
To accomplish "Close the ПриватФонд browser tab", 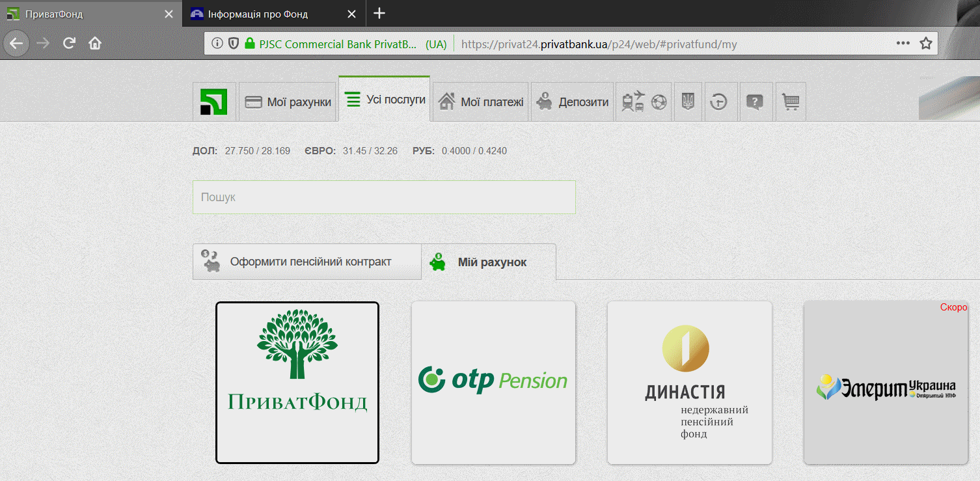I will 169,14.
